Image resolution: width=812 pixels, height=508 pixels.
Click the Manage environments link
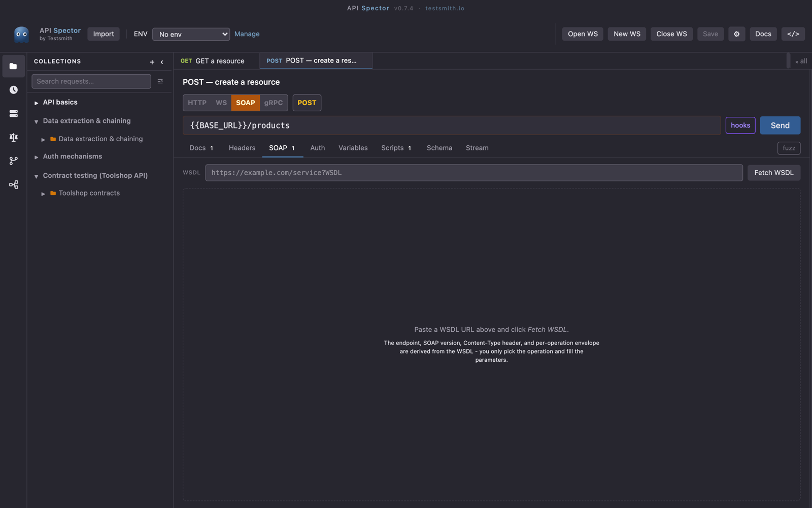tap(247, 34)
